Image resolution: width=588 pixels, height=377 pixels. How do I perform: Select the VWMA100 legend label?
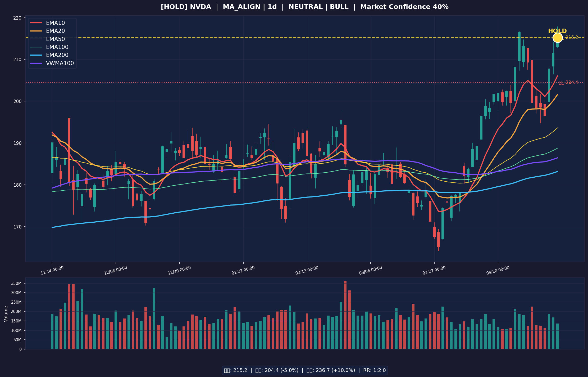coord(60,64)
